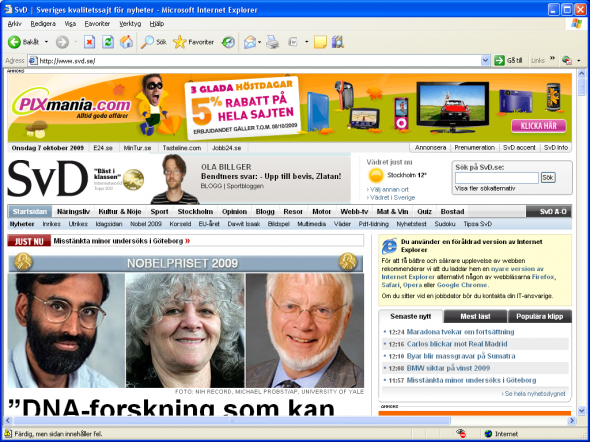Open the Hjälp menu
The height and width of the screenshot is (442, 590).
(x=157, y=24)
